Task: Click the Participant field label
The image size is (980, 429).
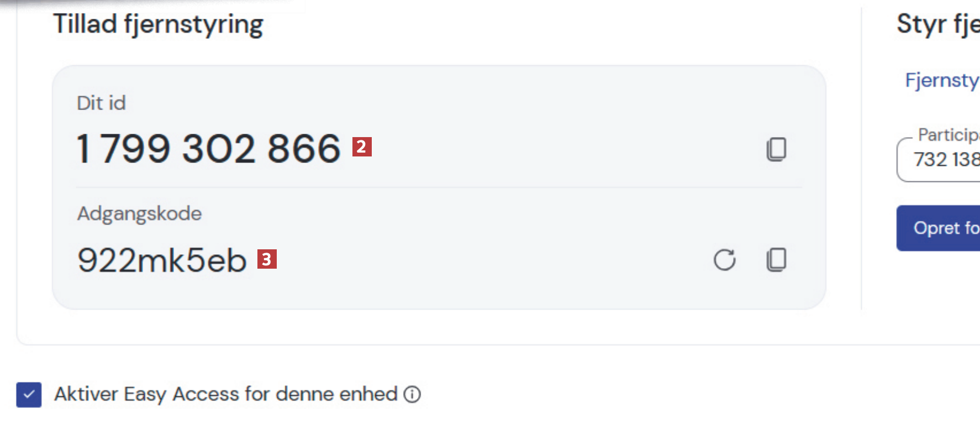Action: (x=949, y=134)
